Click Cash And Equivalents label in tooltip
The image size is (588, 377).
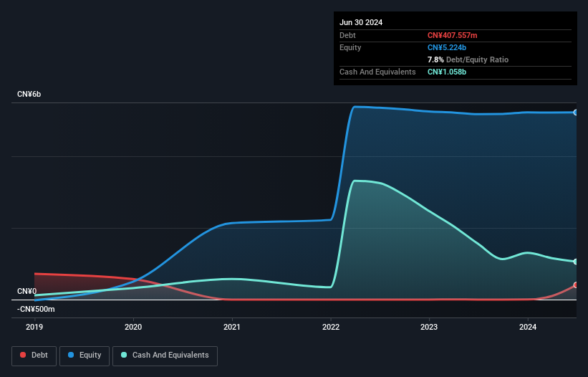coord(377,72)
